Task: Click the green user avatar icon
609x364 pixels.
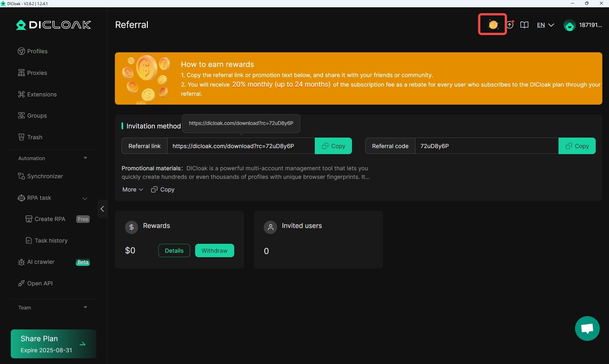Action: (x=570, y=25)
